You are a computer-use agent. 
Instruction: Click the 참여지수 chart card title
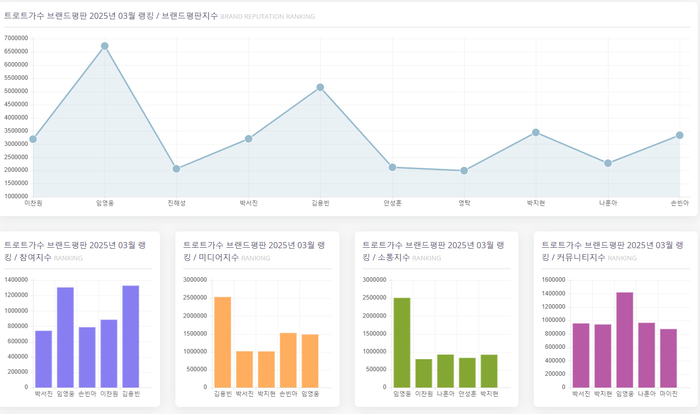pos(75,251)
